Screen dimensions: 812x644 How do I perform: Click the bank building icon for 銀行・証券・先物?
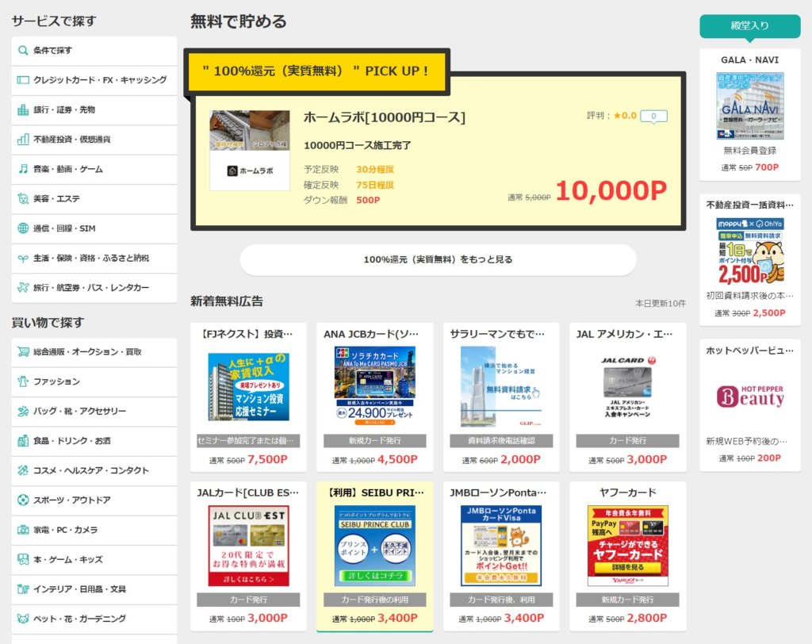pyautogui.click(x=23, y=109)
